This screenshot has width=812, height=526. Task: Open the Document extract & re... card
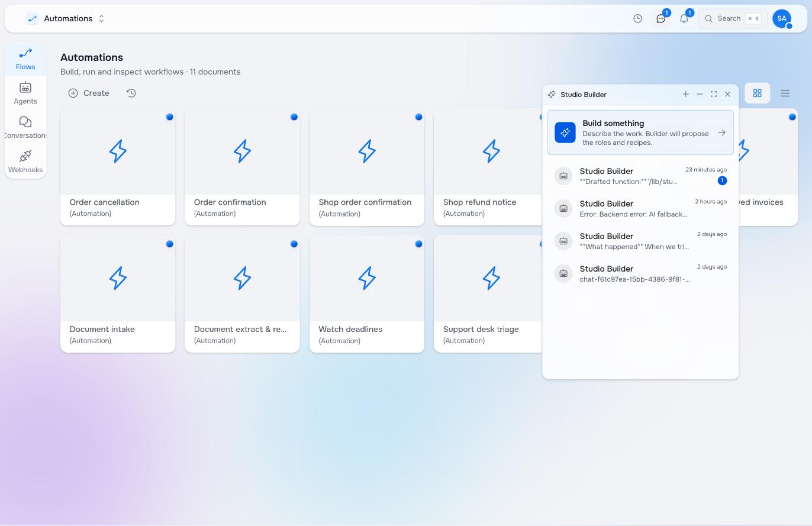point(242,294)
